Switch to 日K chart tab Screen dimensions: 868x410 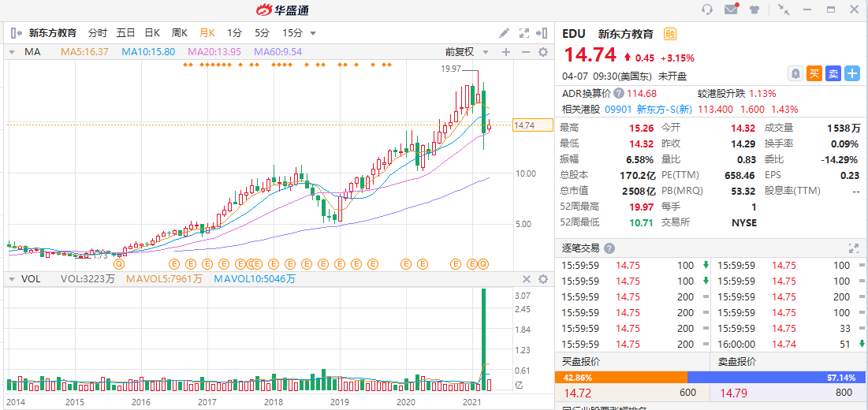[153, 33]
